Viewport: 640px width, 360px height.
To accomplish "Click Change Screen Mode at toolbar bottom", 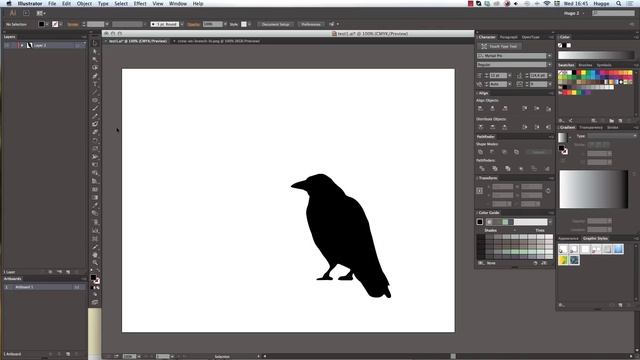I will point(95,302).
